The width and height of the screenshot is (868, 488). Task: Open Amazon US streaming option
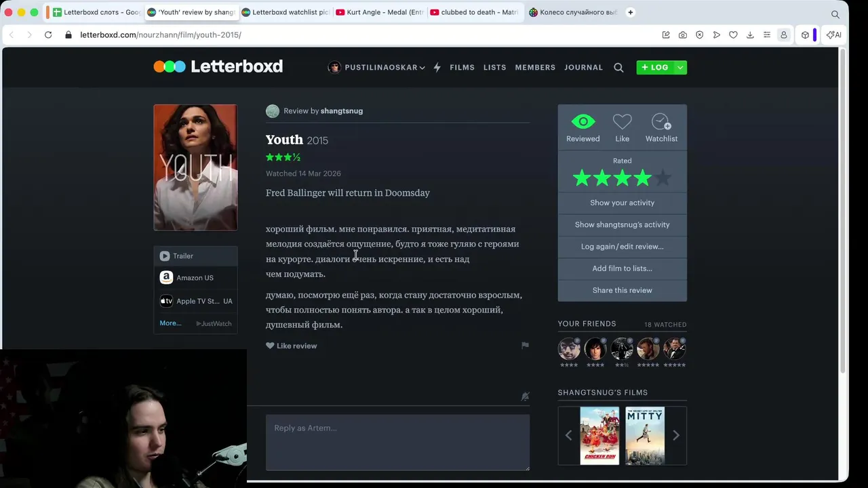click(195, 278)
